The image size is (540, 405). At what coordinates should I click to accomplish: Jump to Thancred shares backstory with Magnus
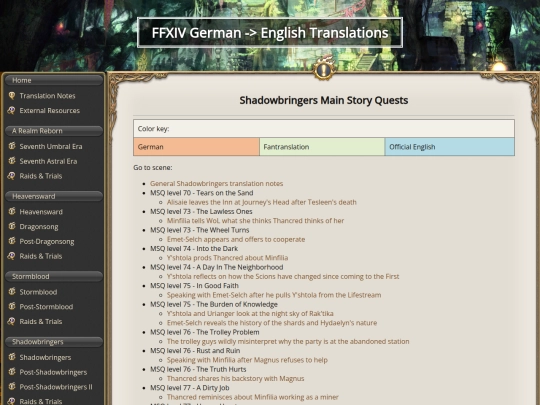pos(235,379)
